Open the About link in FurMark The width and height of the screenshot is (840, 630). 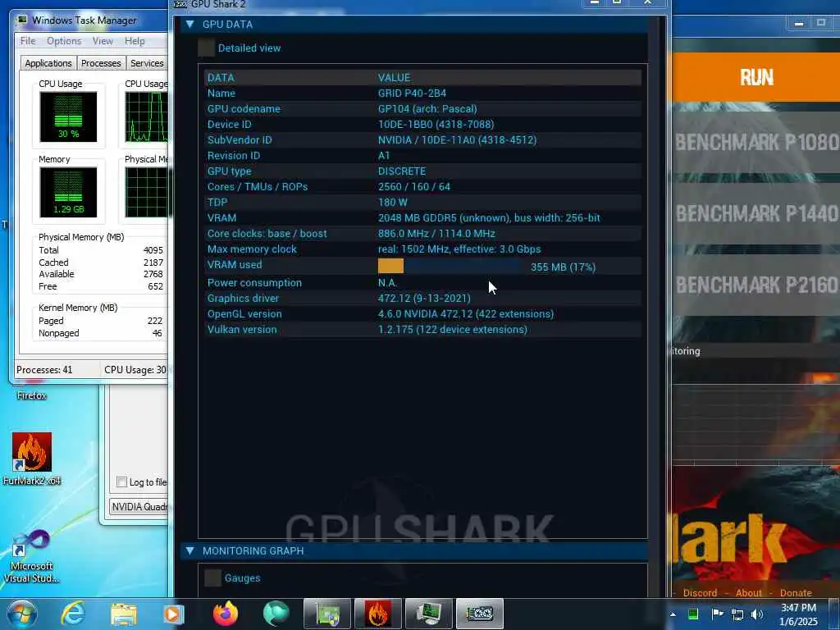pos(748,592)
